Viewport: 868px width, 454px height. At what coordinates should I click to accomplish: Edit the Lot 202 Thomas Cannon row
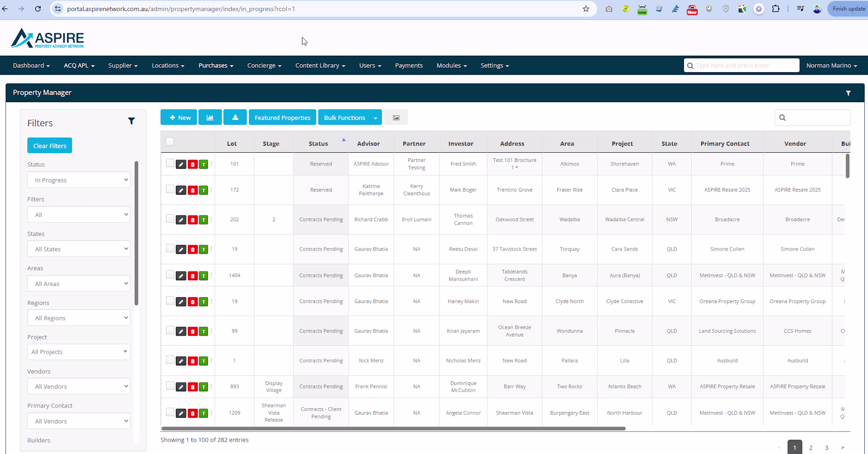pyautogui.click(x=181, y=220)
